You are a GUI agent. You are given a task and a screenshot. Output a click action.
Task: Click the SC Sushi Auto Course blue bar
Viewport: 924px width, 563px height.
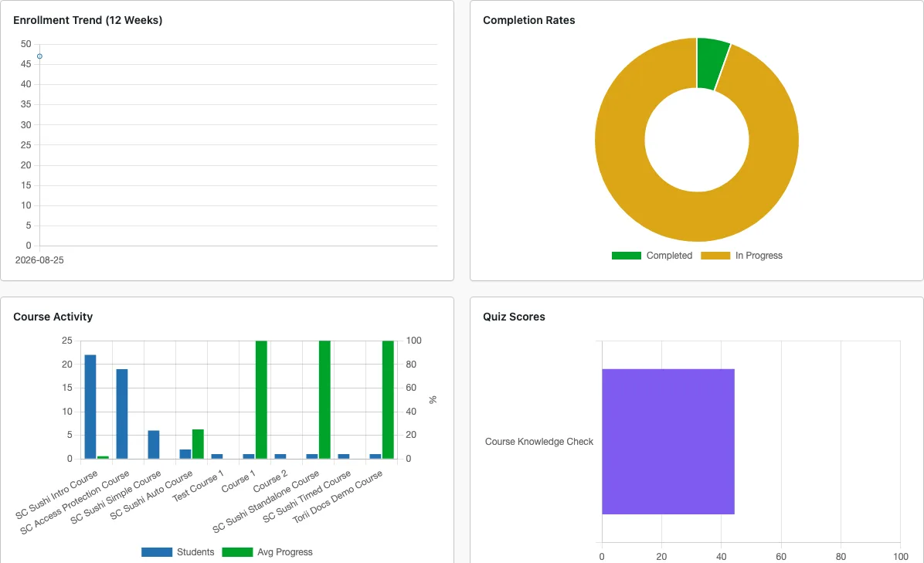(x=185, y=454)
